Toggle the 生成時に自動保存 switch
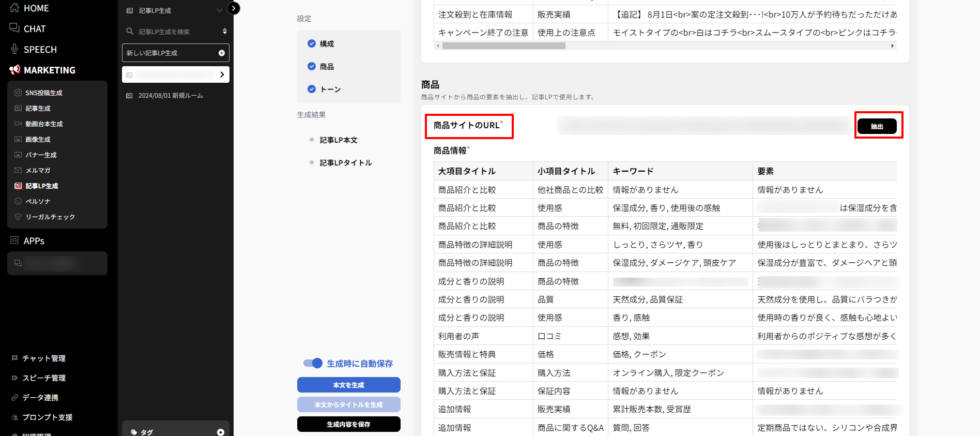 coord(313,363)
